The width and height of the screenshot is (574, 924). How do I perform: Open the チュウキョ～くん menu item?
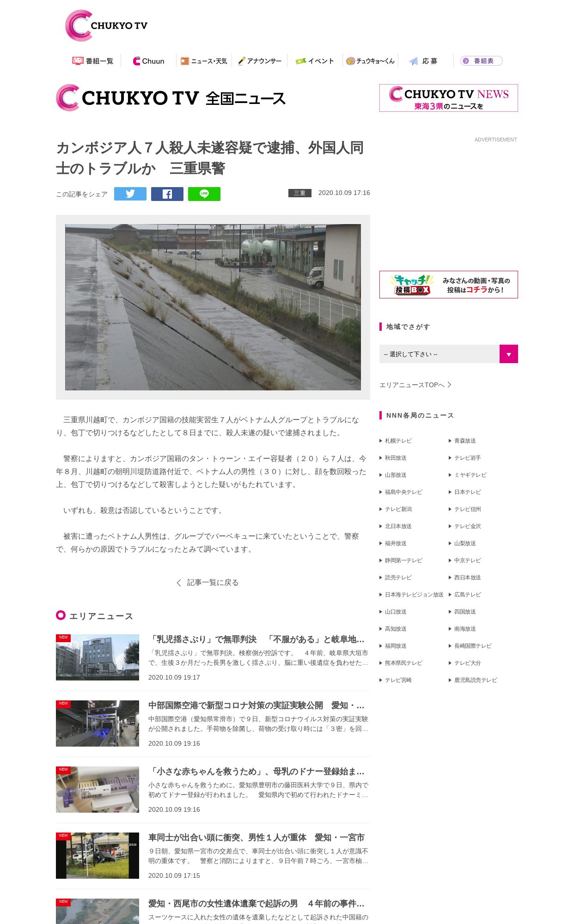tap(370, 61)
